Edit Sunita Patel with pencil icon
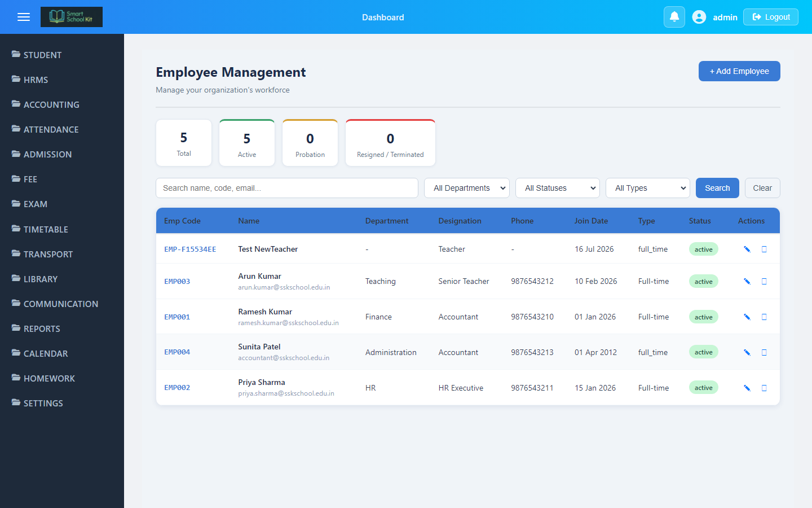This screenshot has height=508, width=812. [747, 352]
